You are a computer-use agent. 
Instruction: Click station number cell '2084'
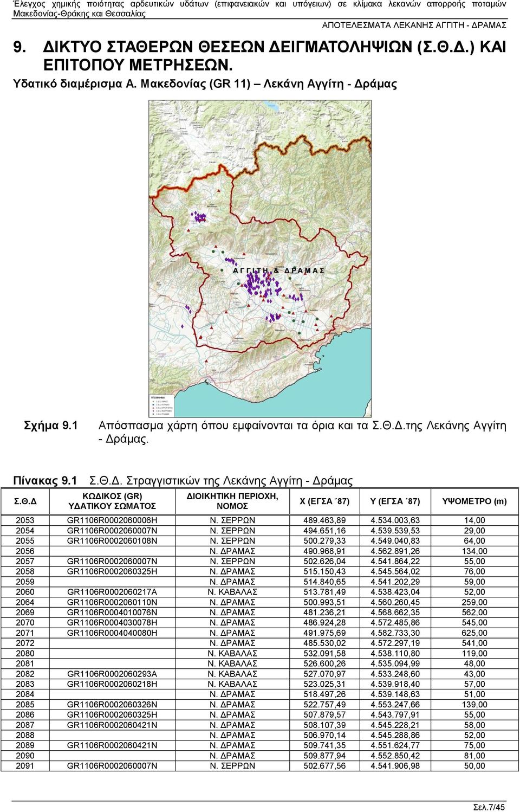[25, 694]
